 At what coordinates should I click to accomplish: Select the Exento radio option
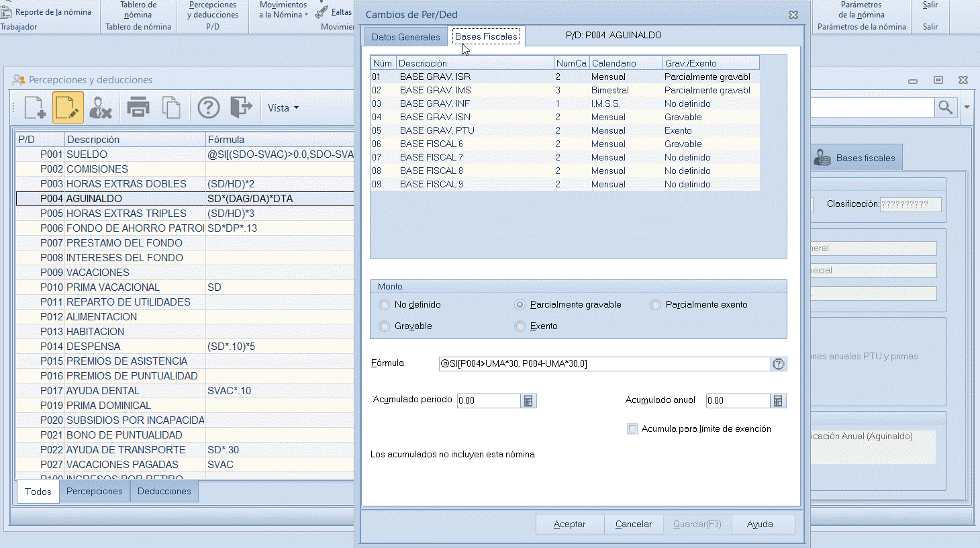click(520, 326)
